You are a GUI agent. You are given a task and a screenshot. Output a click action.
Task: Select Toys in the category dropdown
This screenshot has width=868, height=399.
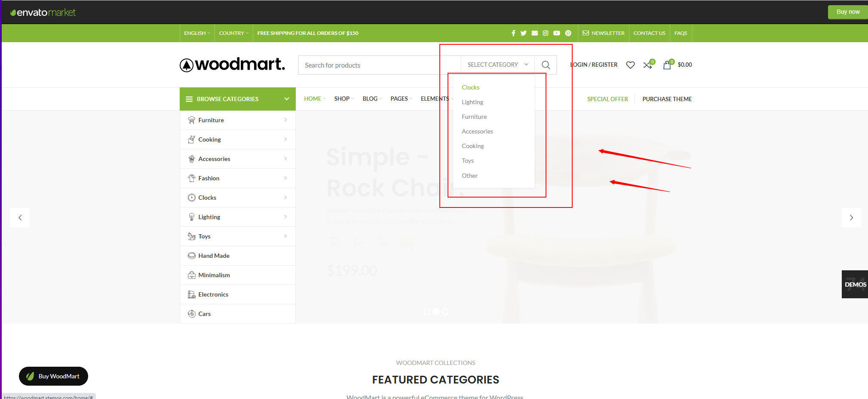pos(468,161)
